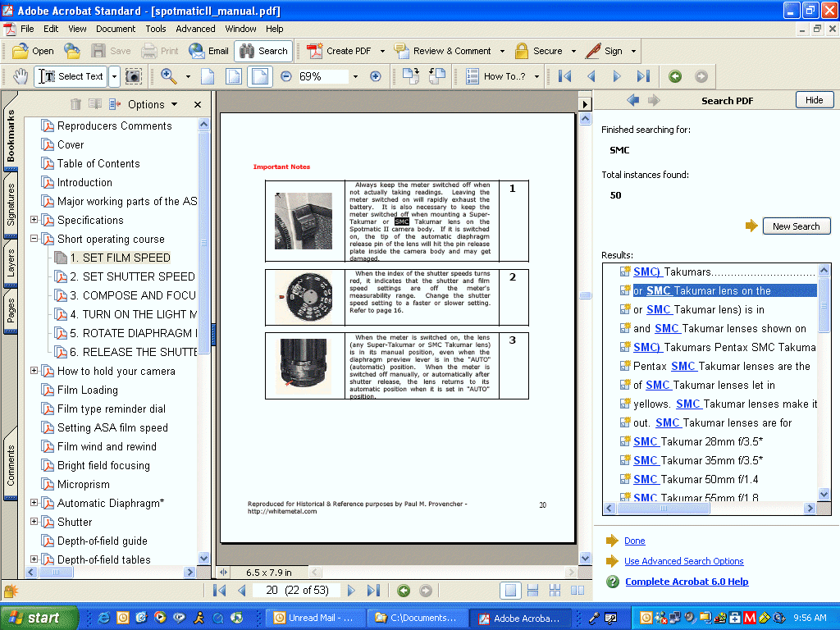Click the Email toolbar button

(208, 51)
